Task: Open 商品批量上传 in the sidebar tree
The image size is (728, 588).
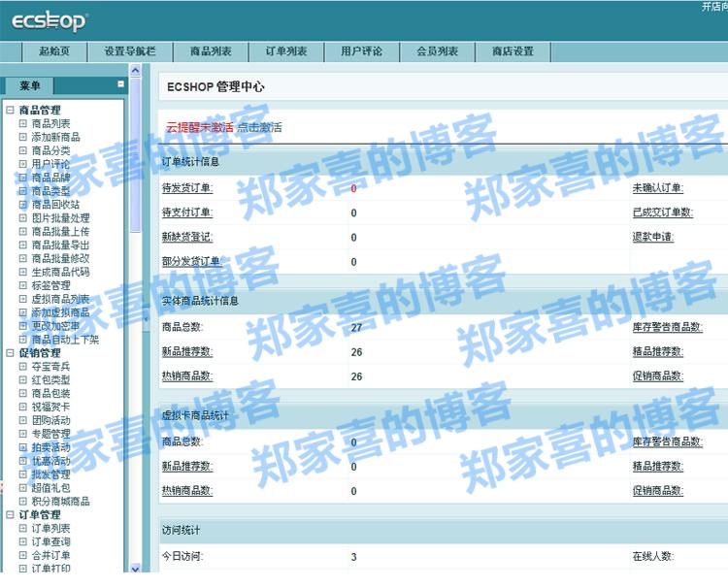Action: point(61,231)
